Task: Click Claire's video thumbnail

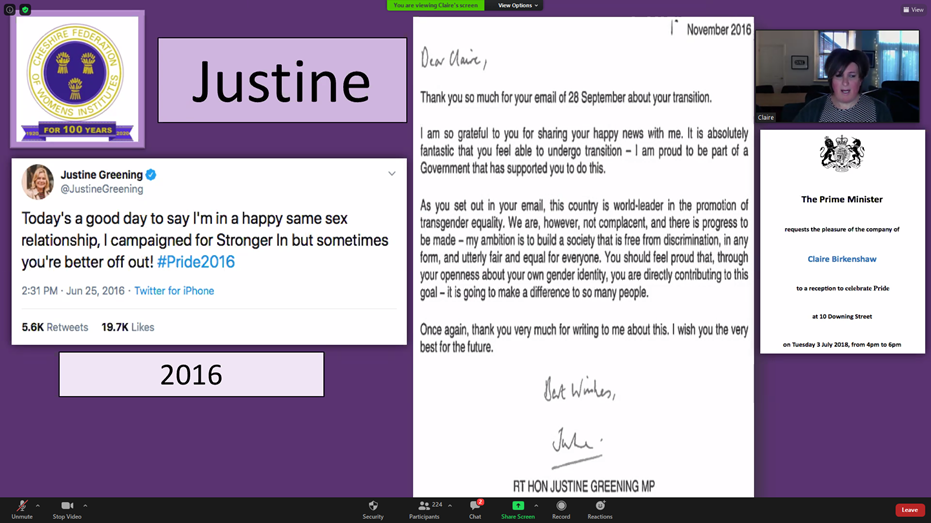Action: click(x=837, y=76)
